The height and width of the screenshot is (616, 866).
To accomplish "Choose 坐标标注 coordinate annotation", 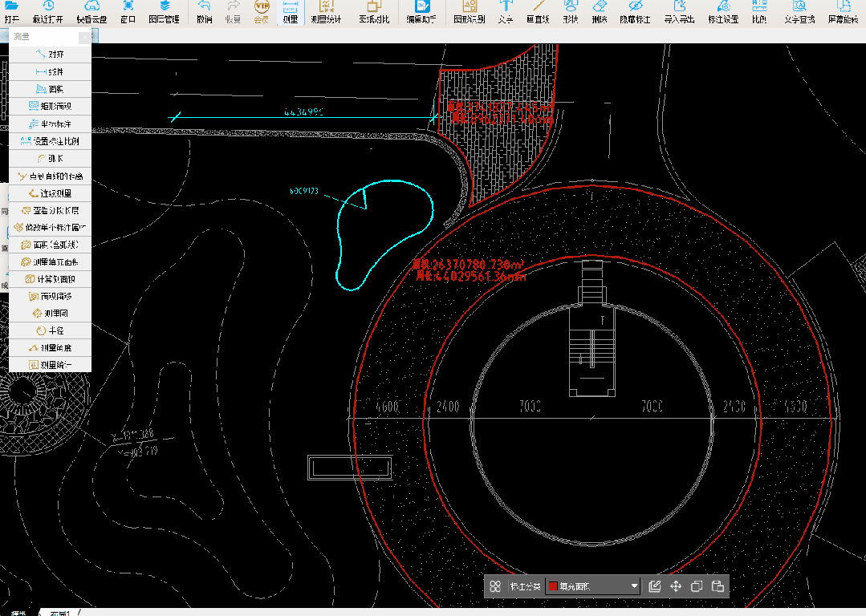I will (x=51, y=124).
